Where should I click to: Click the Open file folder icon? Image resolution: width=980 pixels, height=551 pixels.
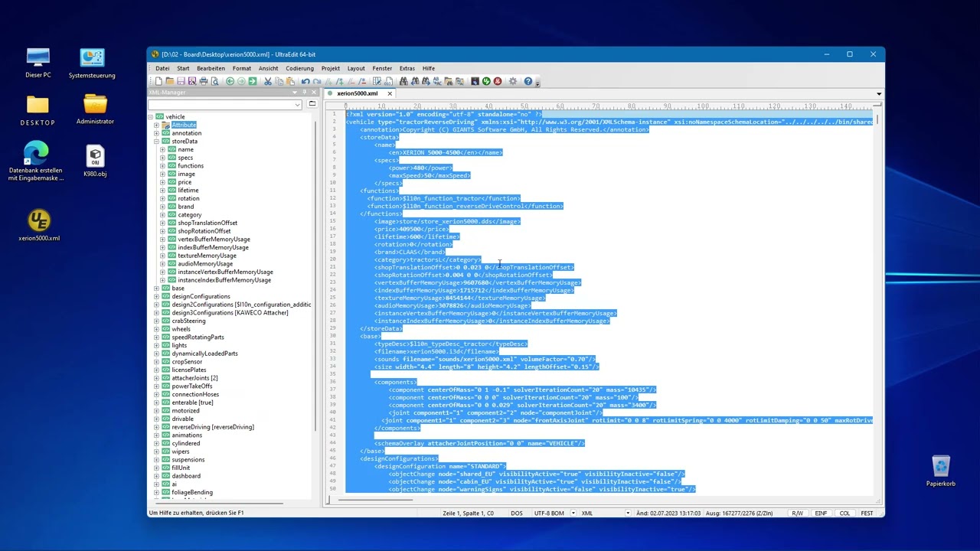[x=169, y=81]
